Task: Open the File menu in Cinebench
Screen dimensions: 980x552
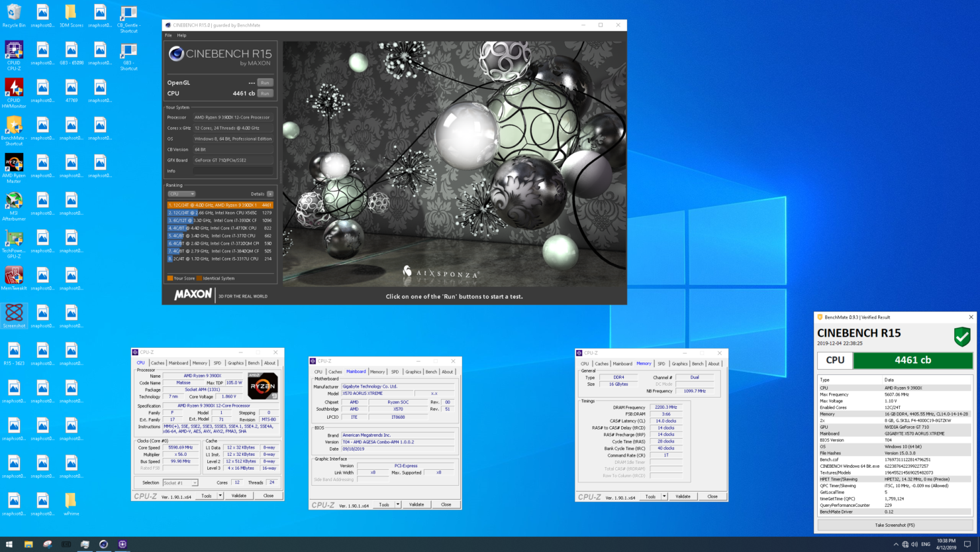Action: pyautogui.click(x=168, y=35)
